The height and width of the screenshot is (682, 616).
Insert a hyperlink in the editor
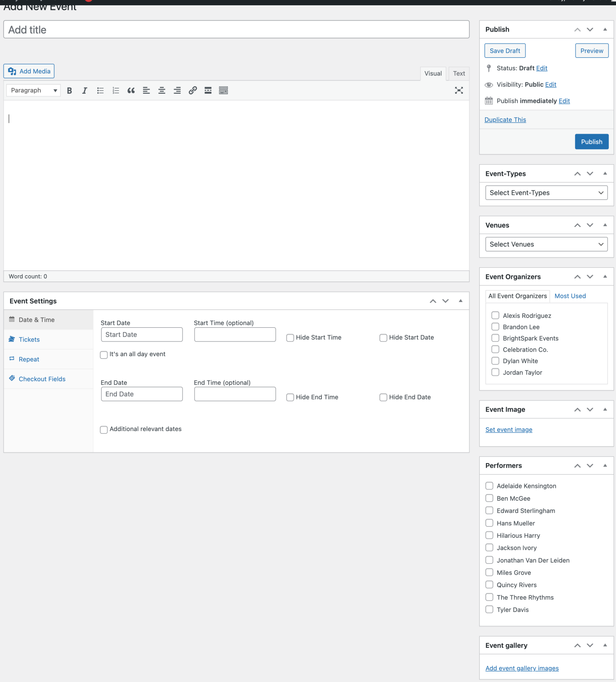193,90
